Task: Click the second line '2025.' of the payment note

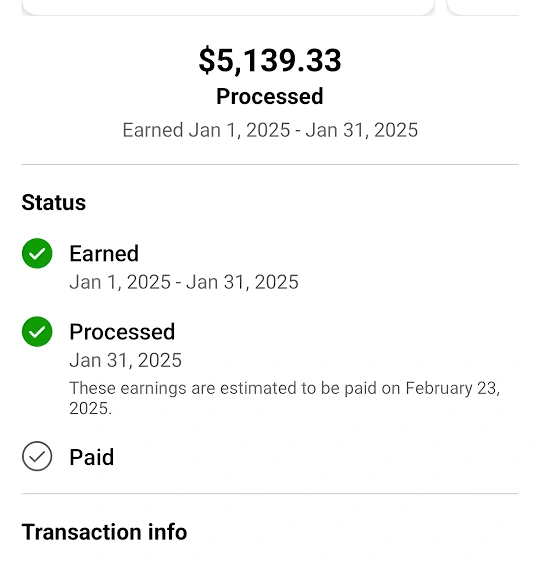Action: tap(91, 408)
